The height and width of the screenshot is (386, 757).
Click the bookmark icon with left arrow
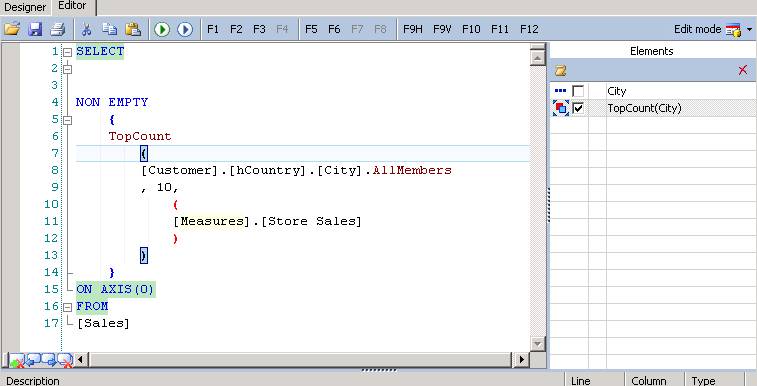(33, 360)
